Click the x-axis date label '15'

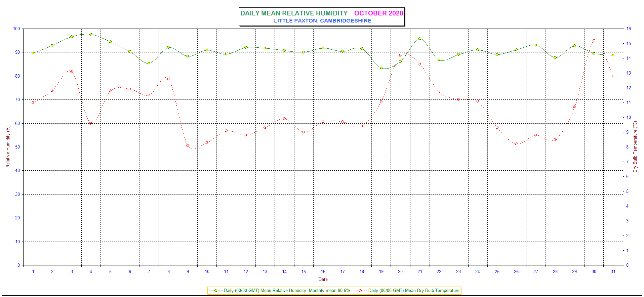[x=304, y=271]
